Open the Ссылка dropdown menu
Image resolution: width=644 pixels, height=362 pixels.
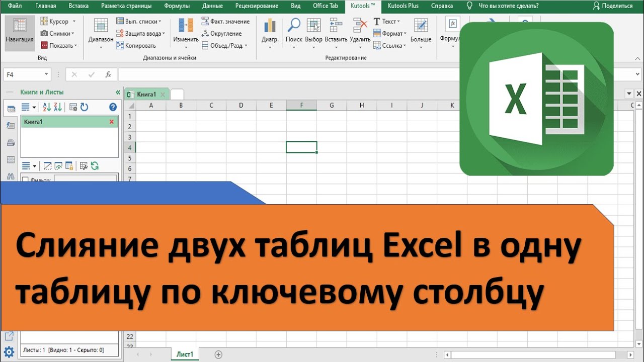click(x=389, y=46)
